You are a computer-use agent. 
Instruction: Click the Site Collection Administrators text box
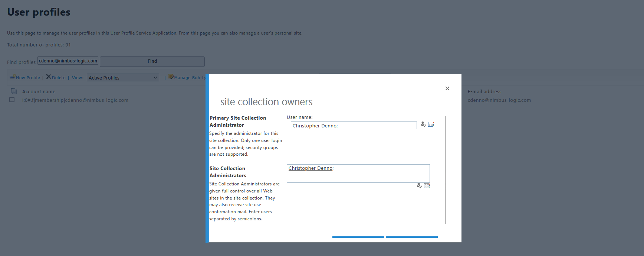[x=358, y=174]
